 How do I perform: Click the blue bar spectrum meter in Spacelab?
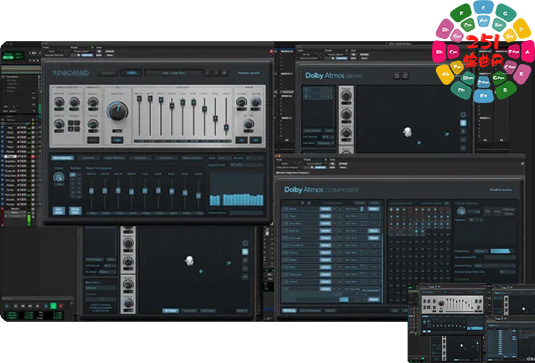coord(236,189)
